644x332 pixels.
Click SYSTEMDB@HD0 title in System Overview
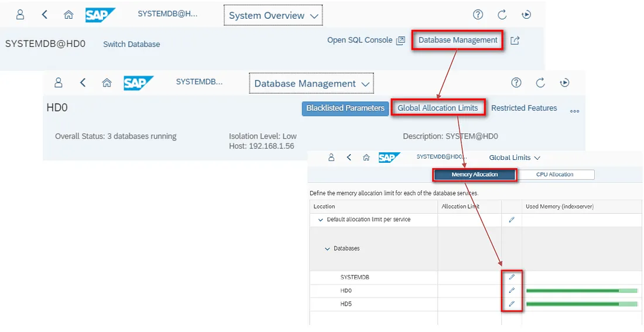[45, 43]
